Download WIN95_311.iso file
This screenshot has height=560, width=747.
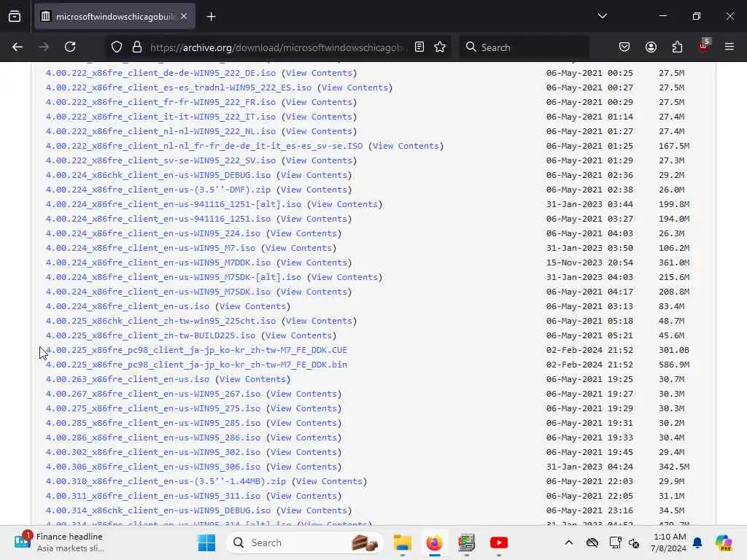(x=153, y=496)
